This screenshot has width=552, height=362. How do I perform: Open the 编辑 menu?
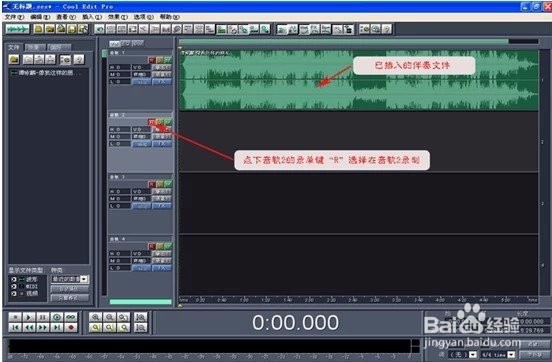click(40, 17)
